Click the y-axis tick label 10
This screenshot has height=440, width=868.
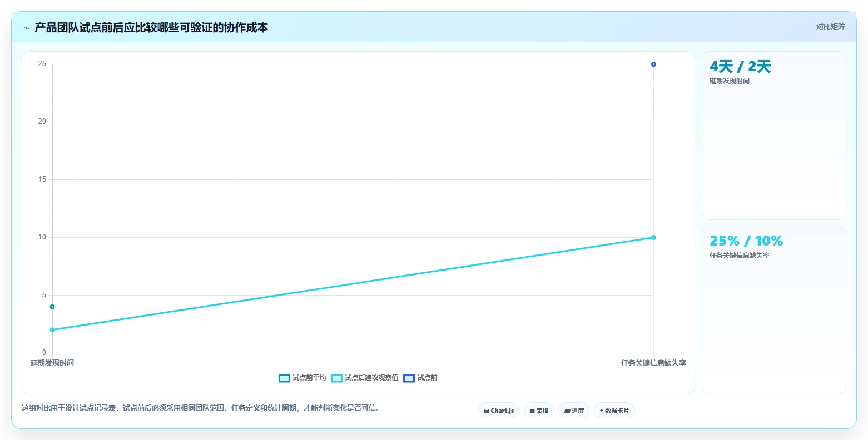click(42, 237)
